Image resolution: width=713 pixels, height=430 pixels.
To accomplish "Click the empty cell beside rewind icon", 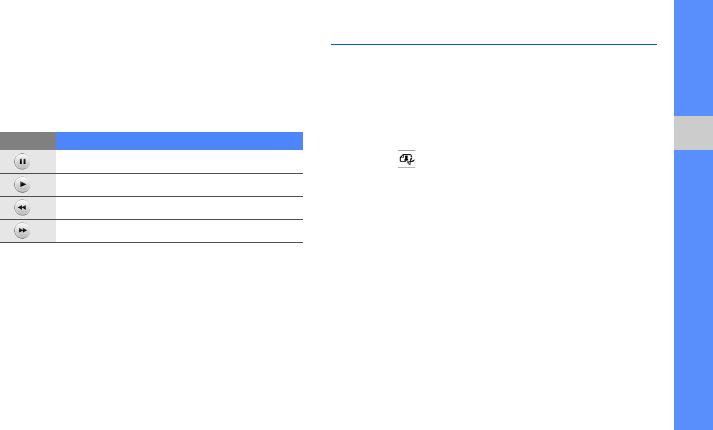I will 179,208.
